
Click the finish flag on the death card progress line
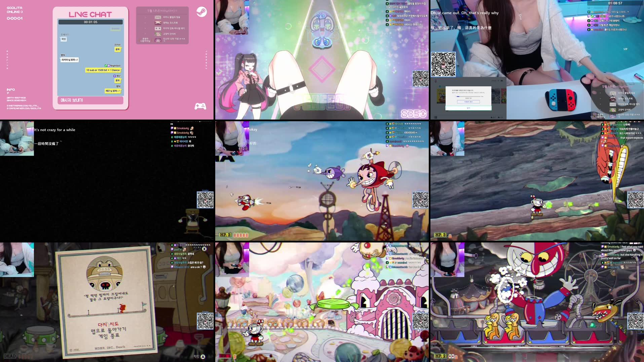(144, 307)
